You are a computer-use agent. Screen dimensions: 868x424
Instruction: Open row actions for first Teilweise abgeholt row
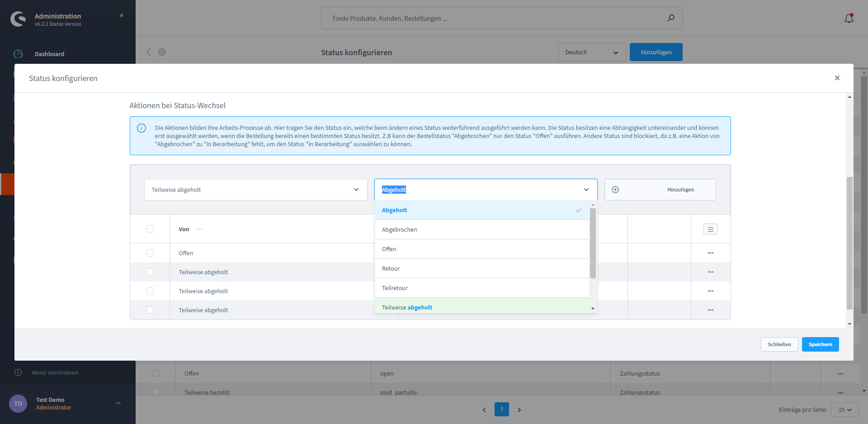711,272
